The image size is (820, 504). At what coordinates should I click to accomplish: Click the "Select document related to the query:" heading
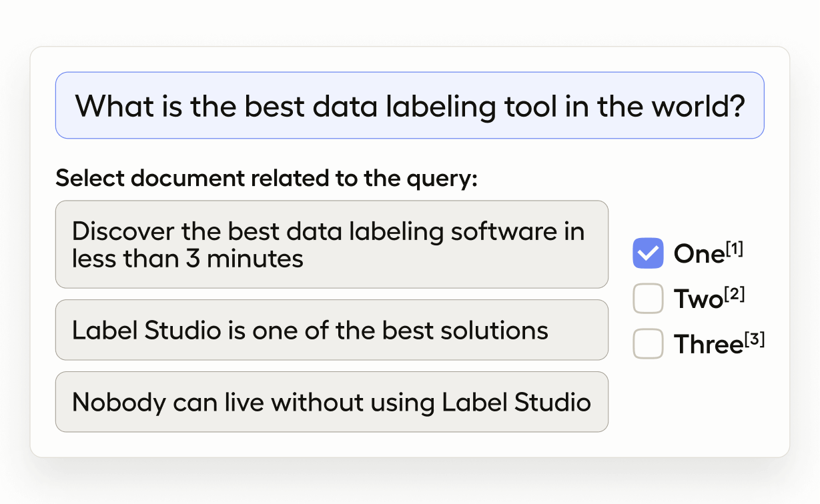(267, 178)
